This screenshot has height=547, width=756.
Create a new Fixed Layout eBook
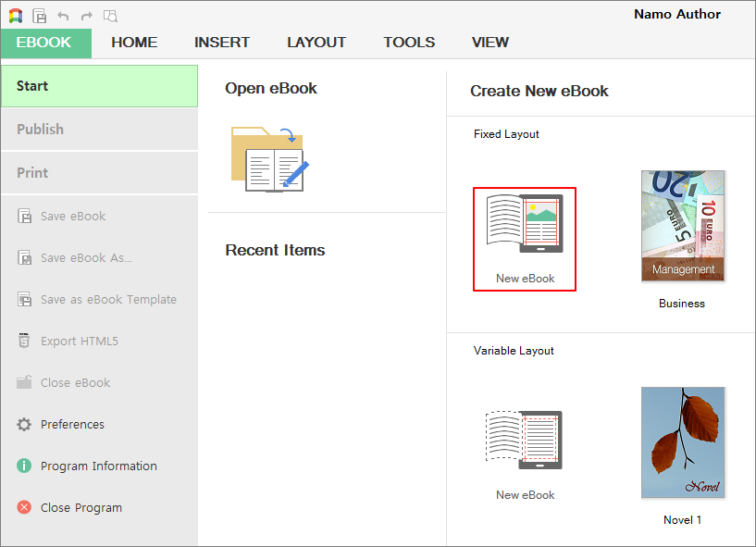525,239
